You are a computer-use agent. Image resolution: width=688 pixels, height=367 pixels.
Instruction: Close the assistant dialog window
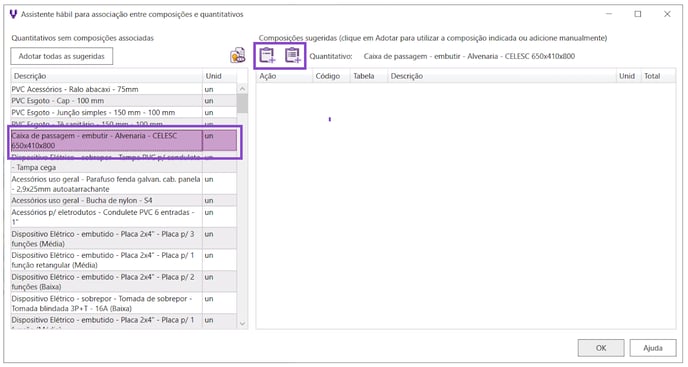(667, 14)
